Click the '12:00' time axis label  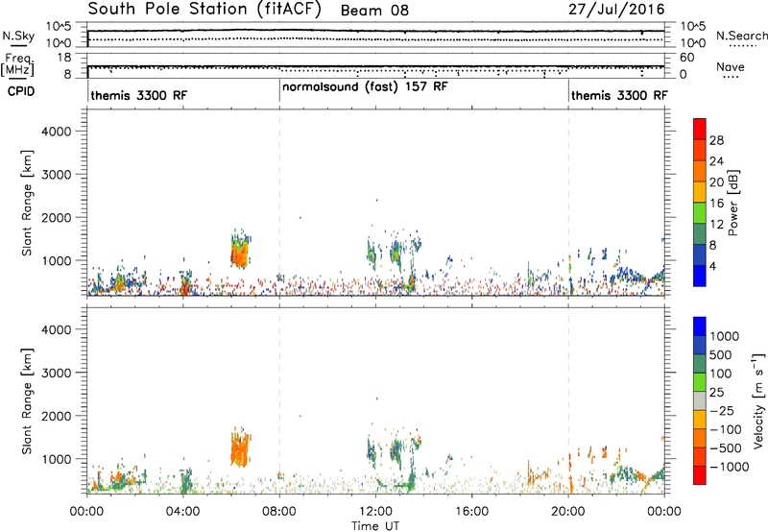click(x=375, y=512)
